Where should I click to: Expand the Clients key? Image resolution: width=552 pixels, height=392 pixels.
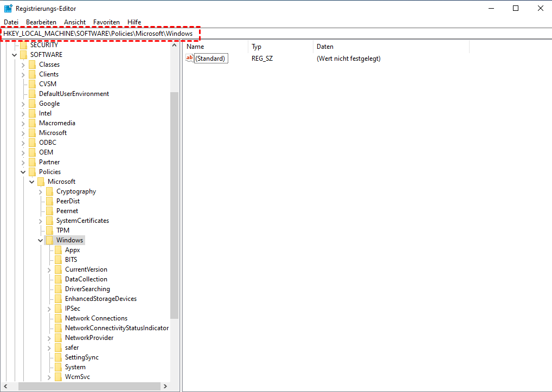pyautogui.click(x=23, y=75)
